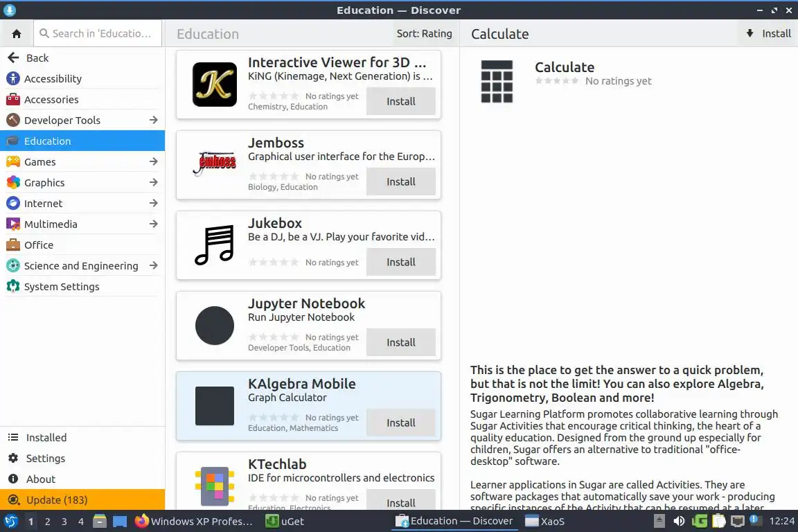This screenshot has width=798, height=532.
Task: Select the Developer Tools category icon
Action: [x=13, y=120]
